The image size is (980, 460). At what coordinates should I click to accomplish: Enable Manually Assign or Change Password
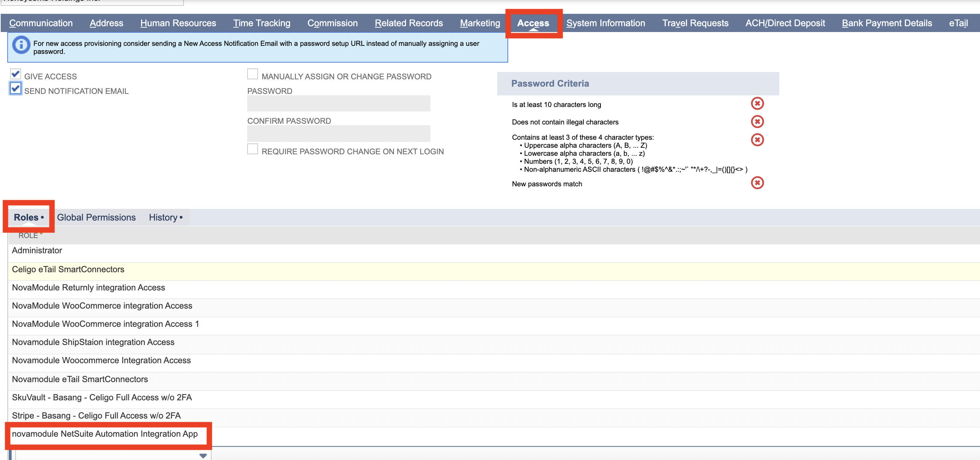pos(253,74)
